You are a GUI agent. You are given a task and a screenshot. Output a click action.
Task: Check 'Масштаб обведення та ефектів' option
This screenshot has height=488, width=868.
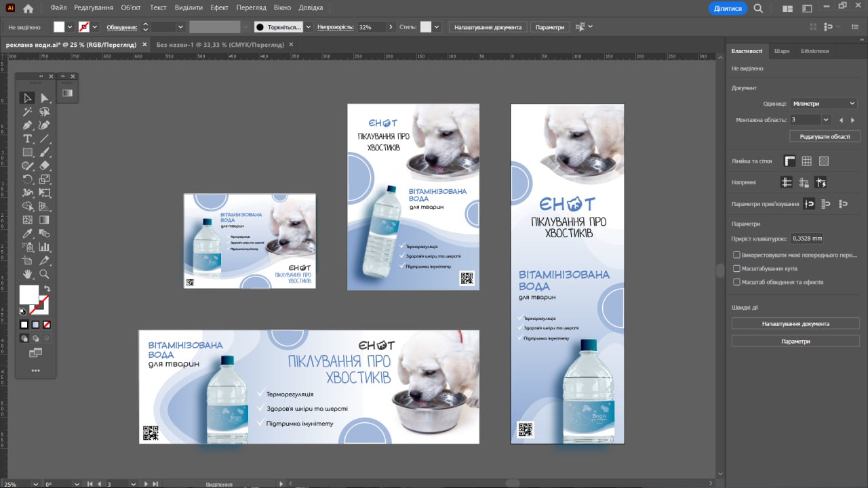(x=736, y=282)
